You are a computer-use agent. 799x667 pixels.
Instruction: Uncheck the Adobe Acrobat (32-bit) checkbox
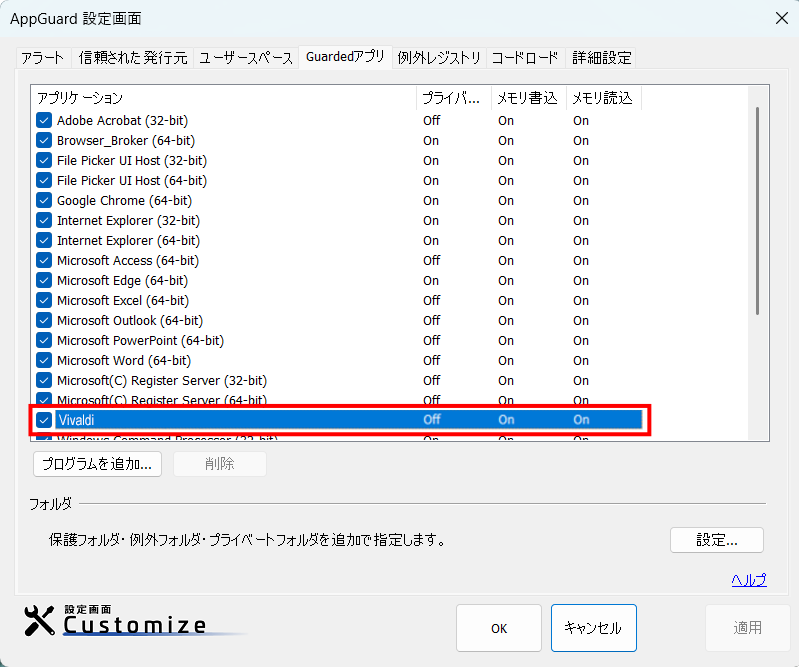44,120
